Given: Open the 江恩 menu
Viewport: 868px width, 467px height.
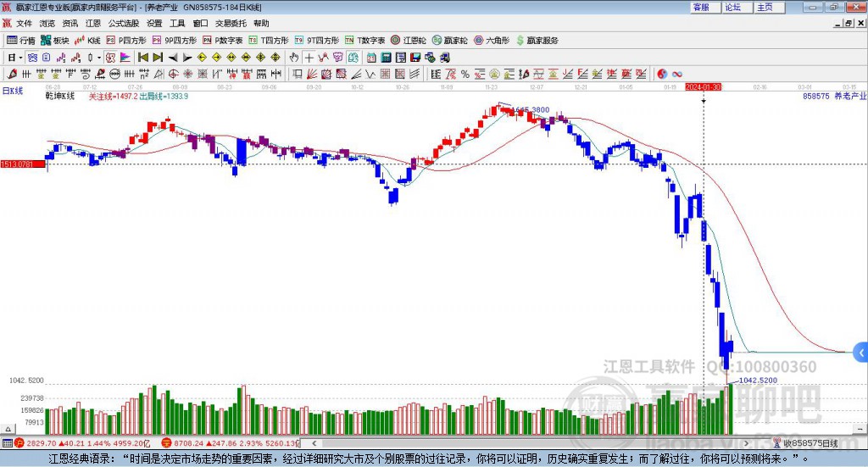Looking at the screenshot, I should (93, 23).
